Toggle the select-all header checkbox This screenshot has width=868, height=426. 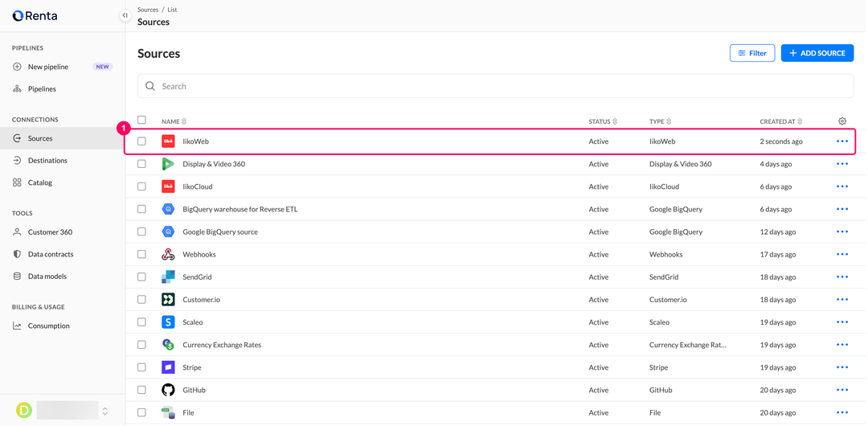pyautogui.click(x=141, y=121)
